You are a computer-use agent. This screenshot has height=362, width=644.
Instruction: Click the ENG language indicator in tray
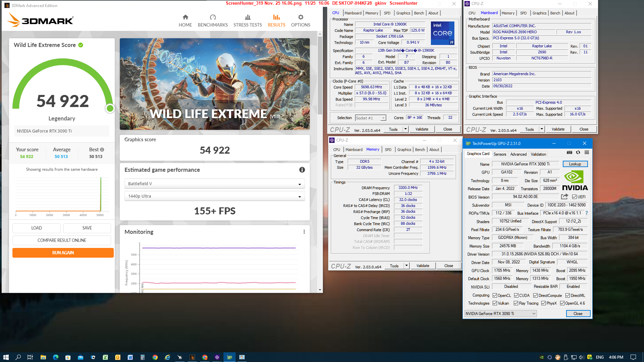600,357
